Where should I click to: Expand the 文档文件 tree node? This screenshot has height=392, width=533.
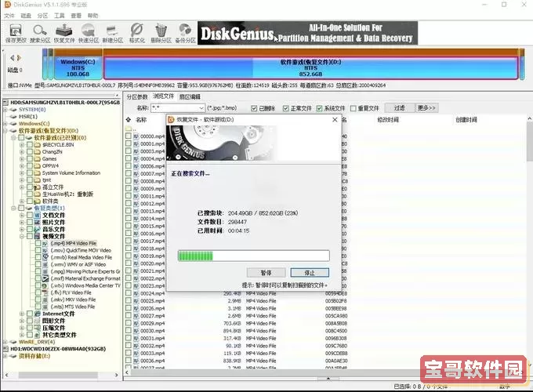(x=22, y=216)
